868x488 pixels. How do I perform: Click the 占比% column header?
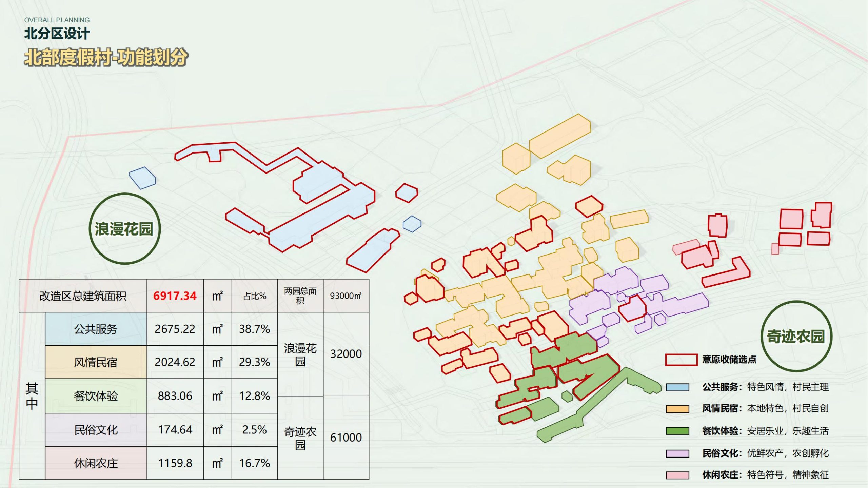254,296
